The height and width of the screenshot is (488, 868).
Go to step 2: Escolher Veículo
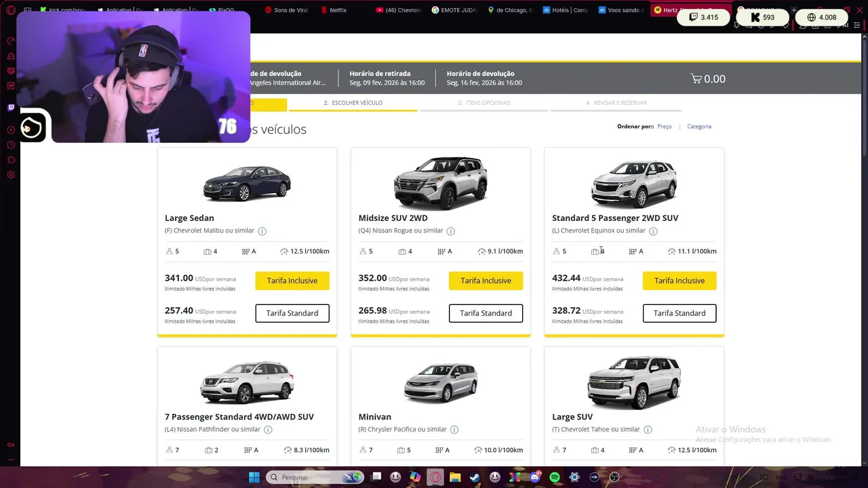tap(353, 103)
